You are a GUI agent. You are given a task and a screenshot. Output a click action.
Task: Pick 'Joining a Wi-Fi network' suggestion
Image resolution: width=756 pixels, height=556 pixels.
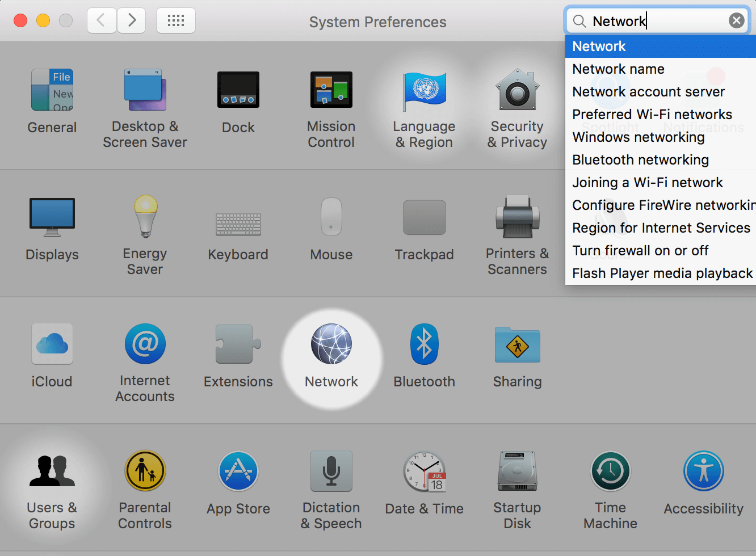[661, 183]
